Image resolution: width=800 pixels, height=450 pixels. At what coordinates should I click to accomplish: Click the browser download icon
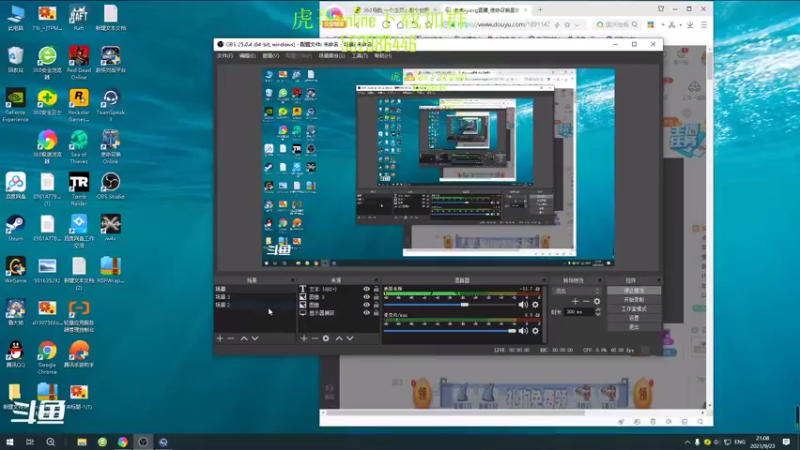[690, 24]
